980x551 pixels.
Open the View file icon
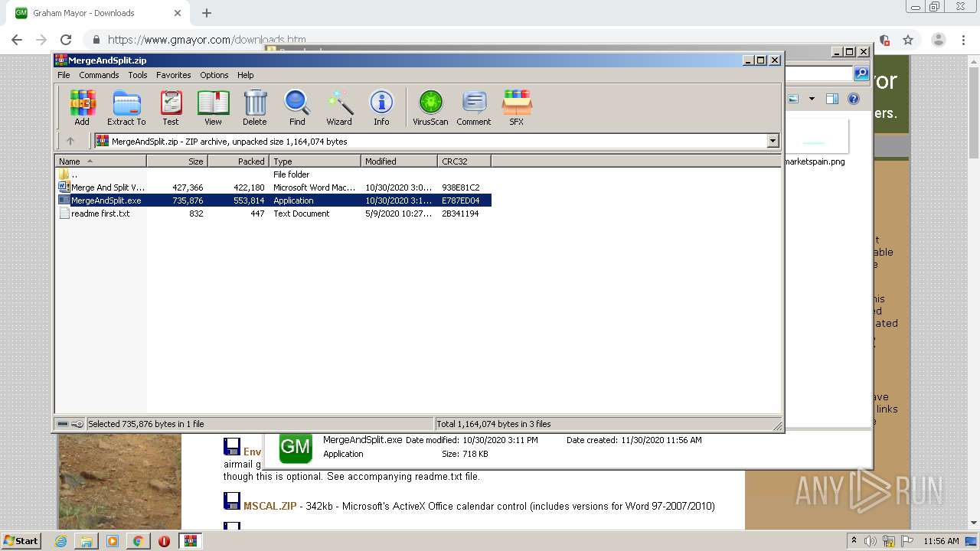pos(213,107)
